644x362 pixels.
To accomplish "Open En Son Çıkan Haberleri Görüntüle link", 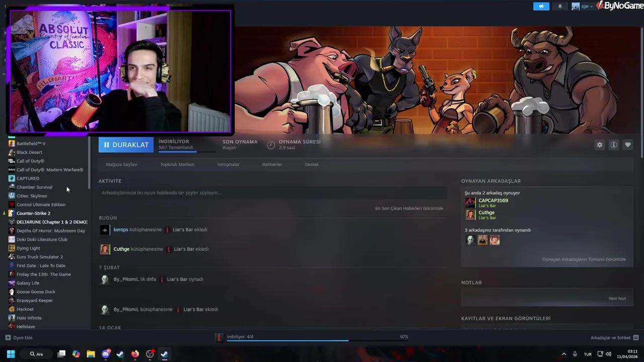I will tap(409, 208).
